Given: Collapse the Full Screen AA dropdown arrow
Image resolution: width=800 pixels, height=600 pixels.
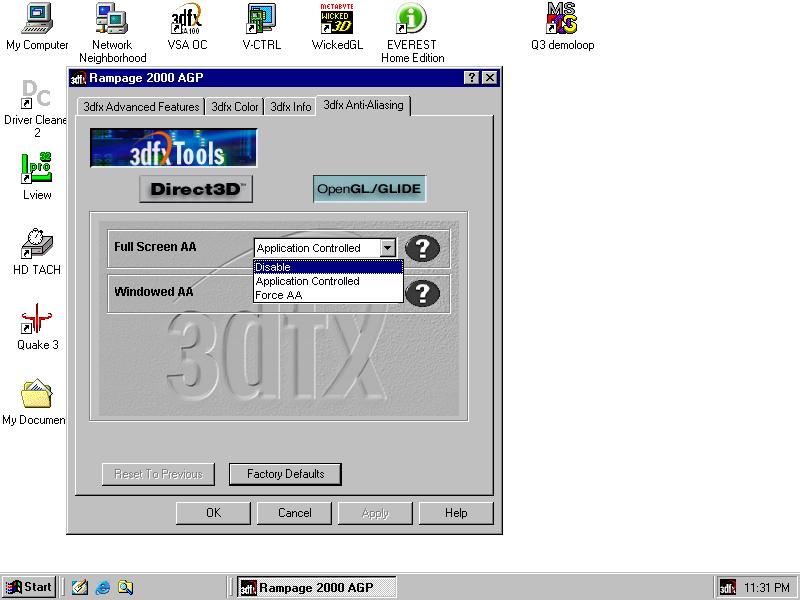Looking at the screenshot, I should point(388,248).
